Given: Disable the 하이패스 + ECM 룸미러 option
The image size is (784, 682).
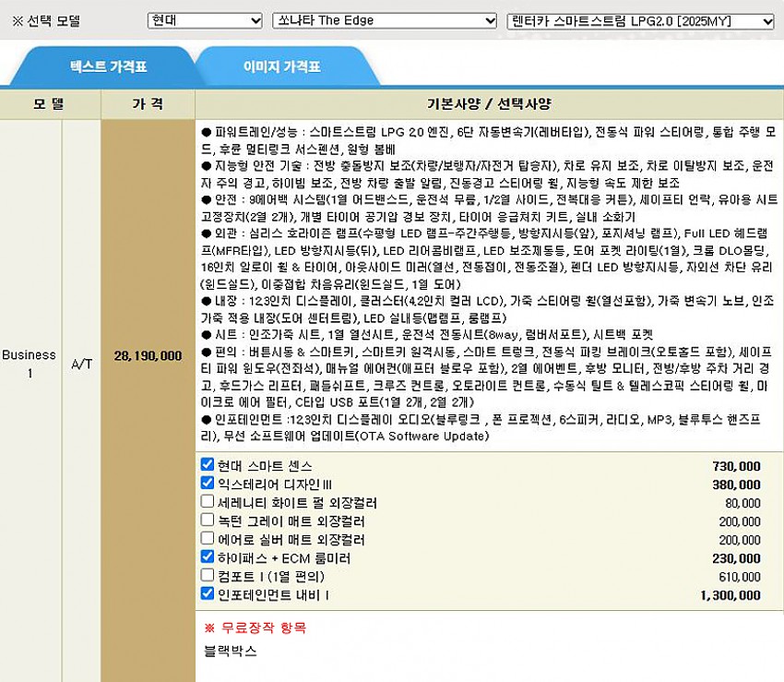Looking at the screenshot, I should (x=208, y=557).
